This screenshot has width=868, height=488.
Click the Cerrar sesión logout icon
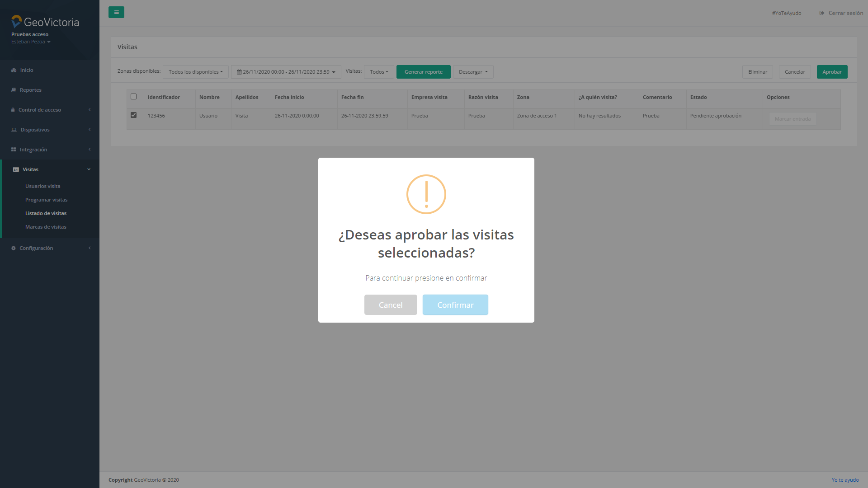[x=821, y=13]
